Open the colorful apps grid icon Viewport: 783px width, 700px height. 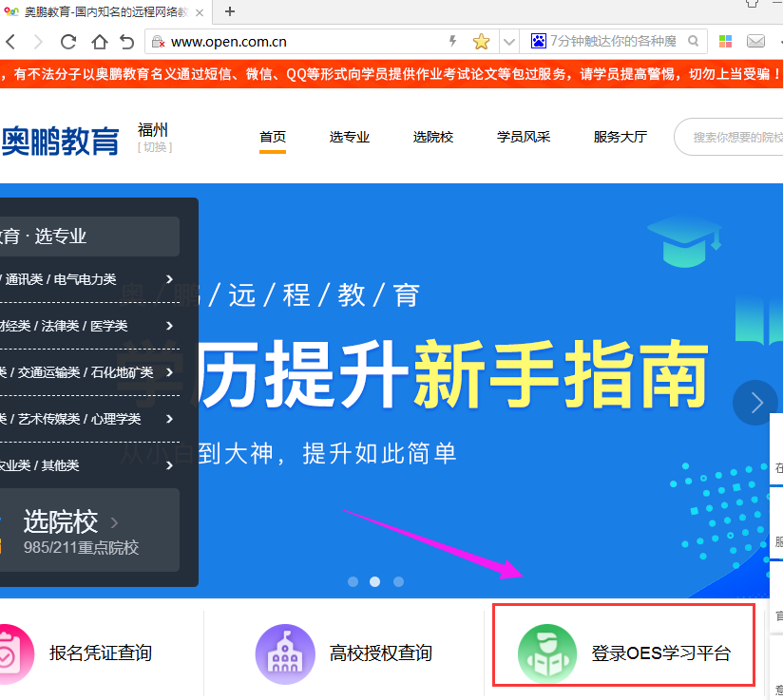pyautogui.click(x=725, y=42)
